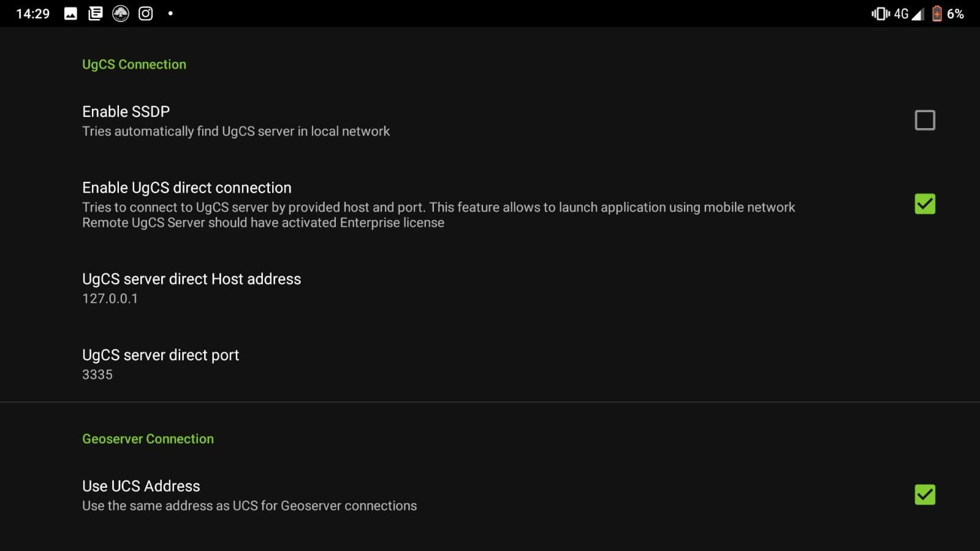The width and height of the screenshot is (980, 551).
Task: Tap the 3335 port value
Action: [x=97, y=375]
